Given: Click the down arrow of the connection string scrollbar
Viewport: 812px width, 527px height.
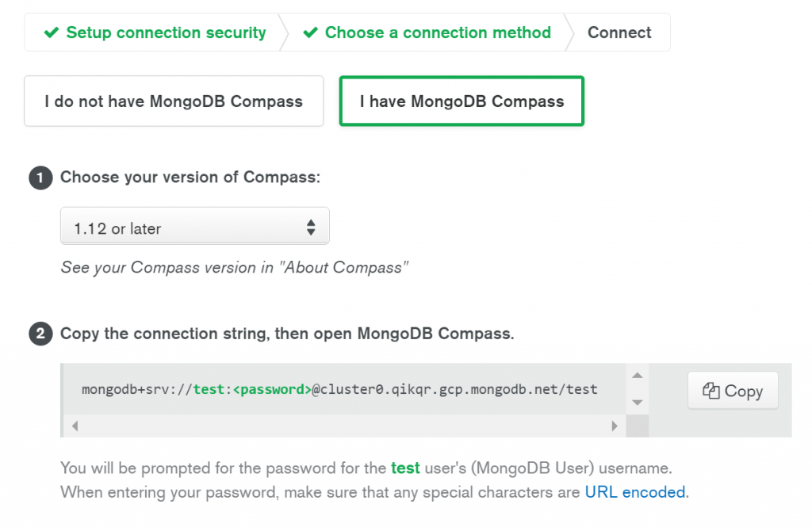Looking at the screenshot, I should (638, 403).
